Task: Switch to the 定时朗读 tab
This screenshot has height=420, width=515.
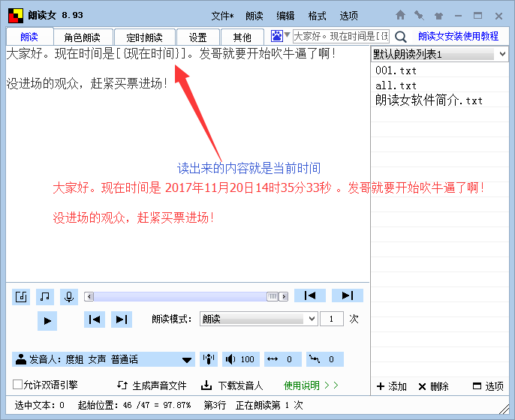Action: pos(144,37)
